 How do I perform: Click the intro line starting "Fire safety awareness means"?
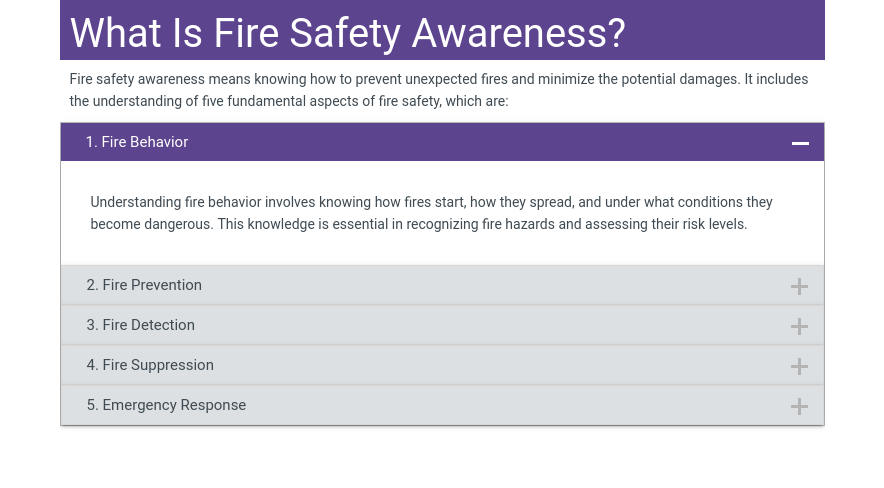438,79
